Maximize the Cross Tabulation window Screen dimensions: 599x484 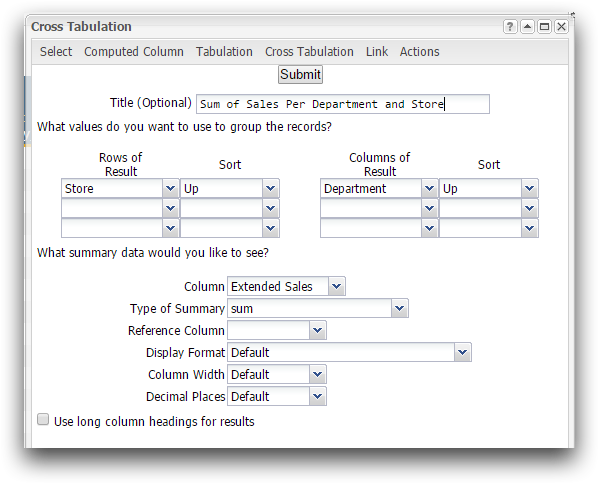tap(544, 27)
